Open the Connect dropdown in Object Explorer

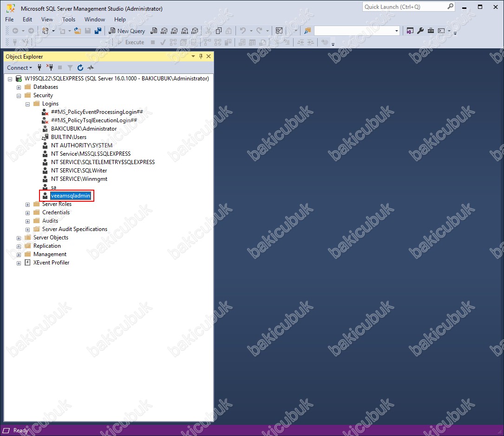20,67
